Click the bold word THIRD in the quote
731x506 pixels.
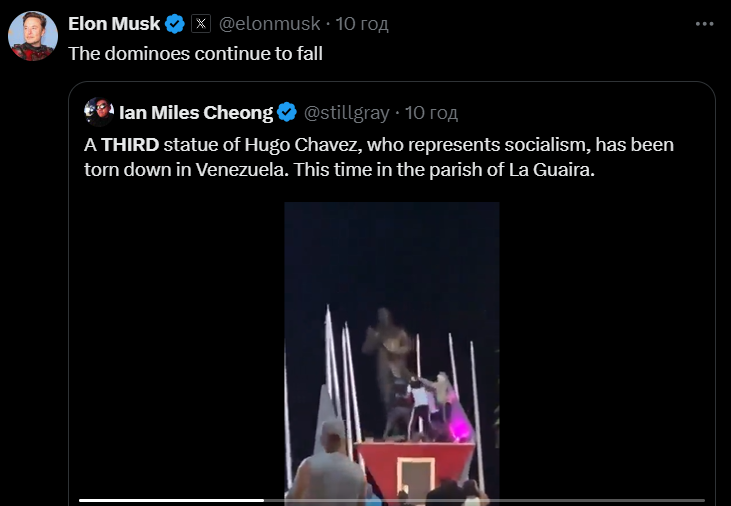pos(130,145)
